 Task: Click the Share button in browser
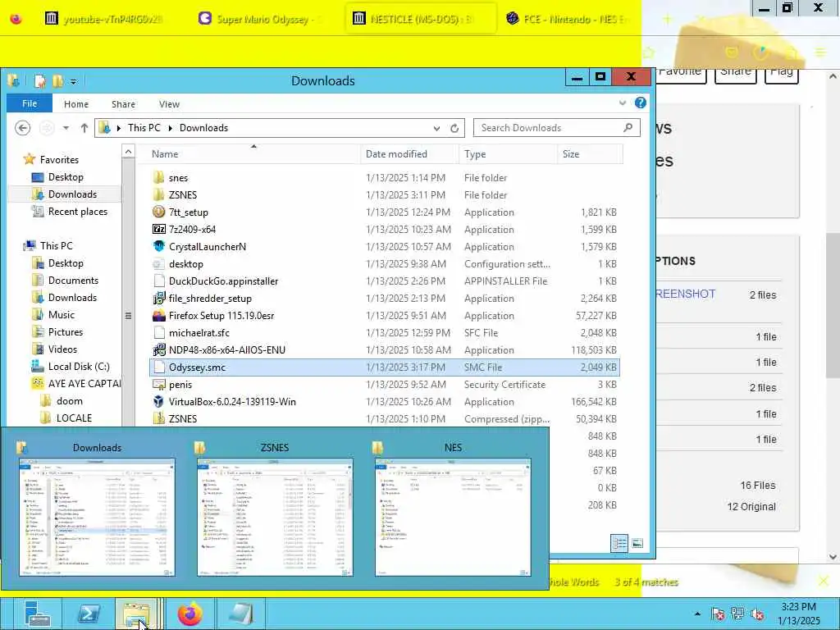736,73
